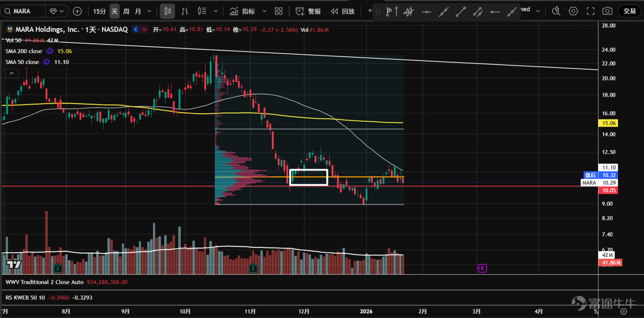Select the trend line drawing tool
This screenshot has width=644, height=318.
[461, 12]
